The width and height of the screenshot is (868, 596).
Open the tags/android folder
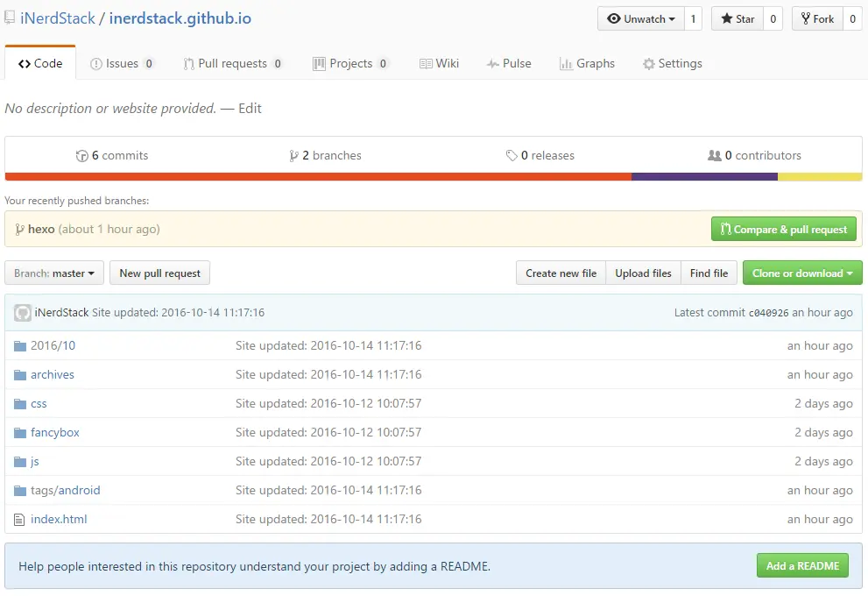[66, 491]
